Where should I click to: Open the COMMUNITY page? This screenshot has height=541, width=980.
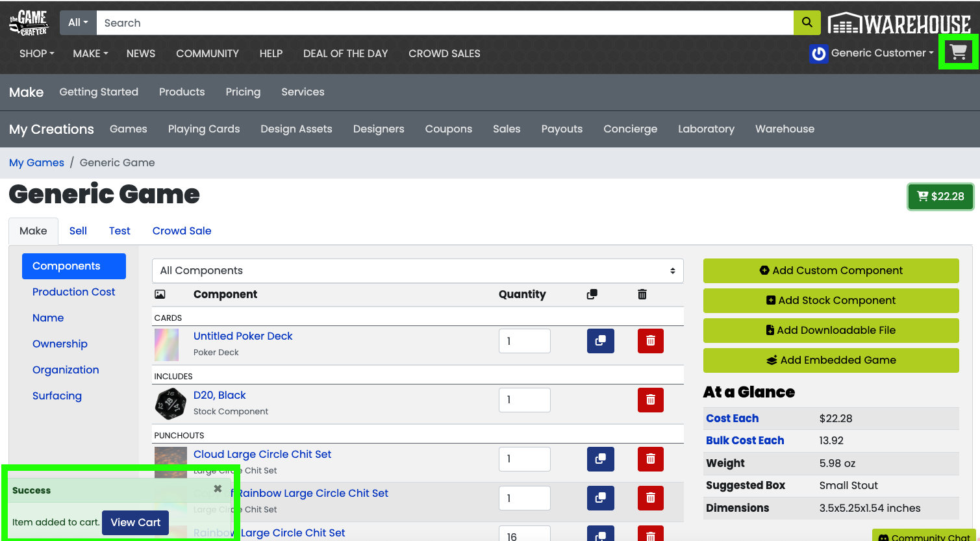coord(207,53)
